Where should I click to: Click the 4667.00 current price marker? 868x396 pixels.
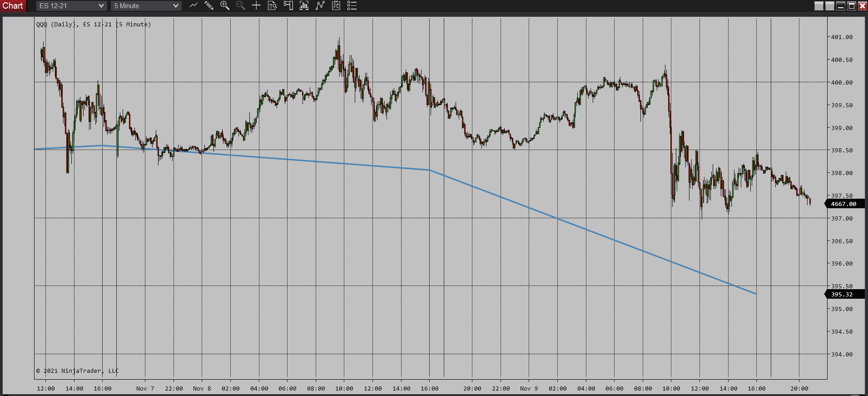click(x=844, y=204)
